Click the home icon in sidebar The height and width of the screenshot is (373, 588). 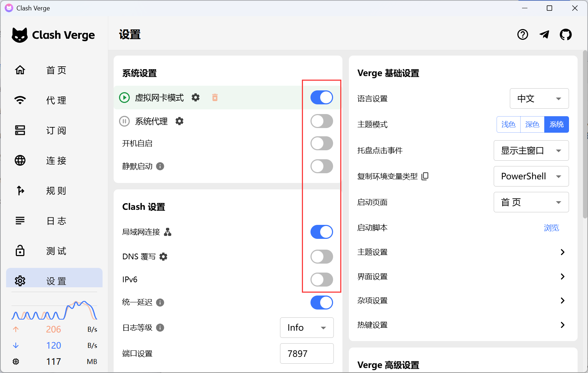click(20, 70)
